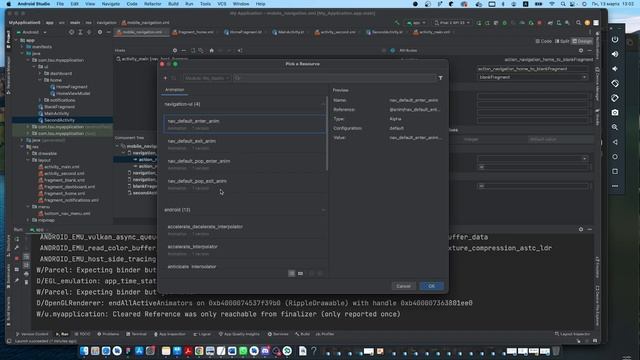Click the resource search field
Image resolution: width=640 pixels, height=360 pixels.
point(334,78)
